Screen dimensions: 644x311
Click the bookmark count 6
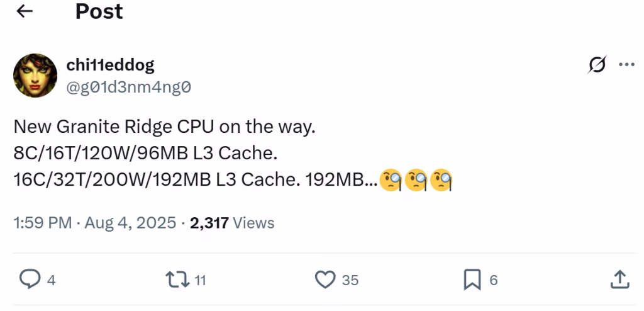pyautogui.click(x=493, y=280)
